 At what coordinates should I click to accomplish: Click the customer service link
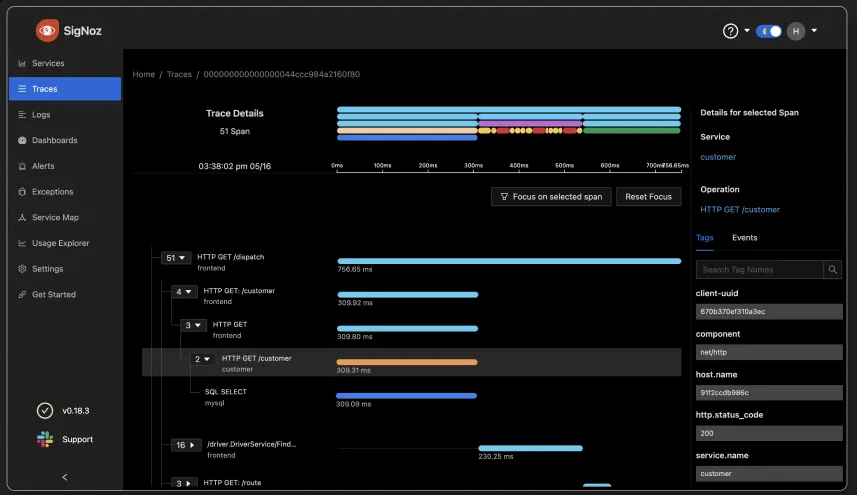pos(718,157)
